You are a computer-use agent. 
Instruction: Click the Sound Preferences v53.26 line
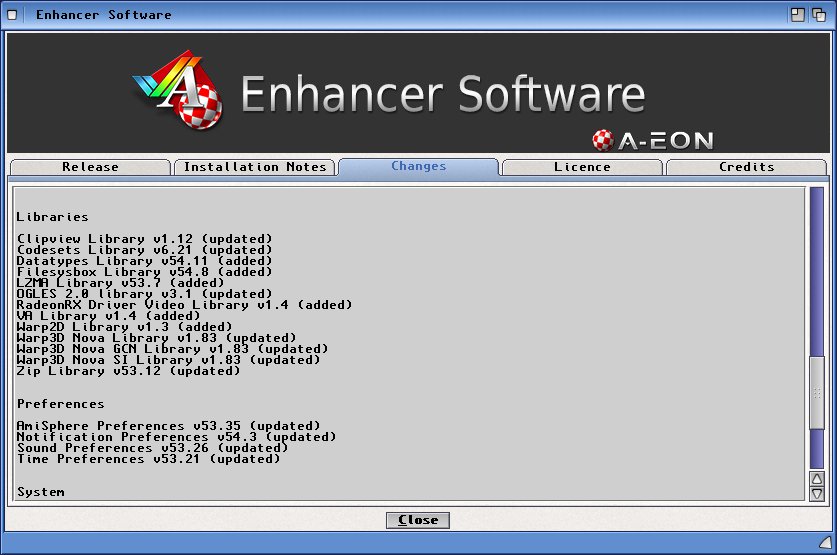153,448
